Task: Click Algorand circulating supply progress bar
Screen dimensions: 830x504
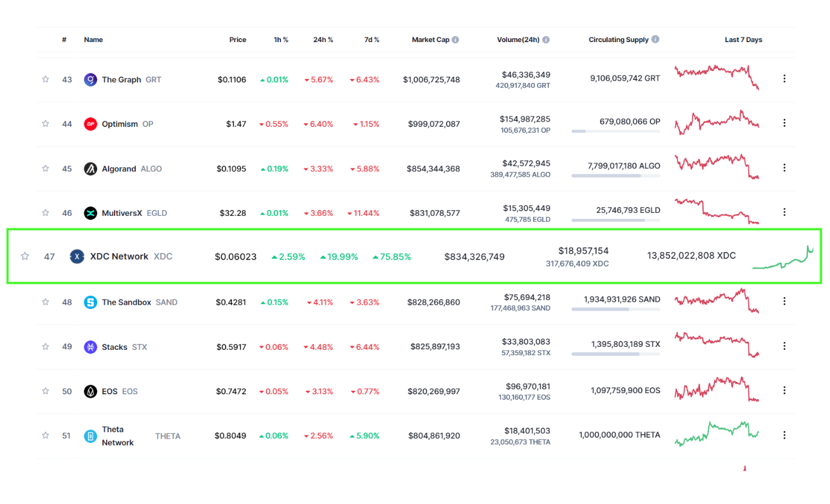Action: pos(616,176)
